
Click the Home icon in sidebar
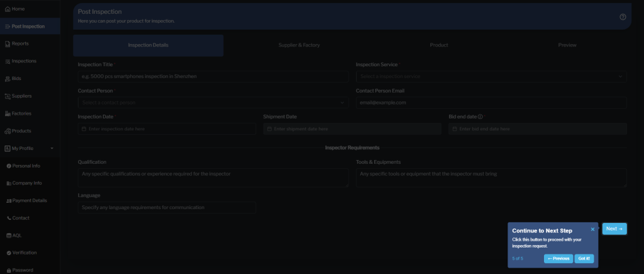pos(8,9)
